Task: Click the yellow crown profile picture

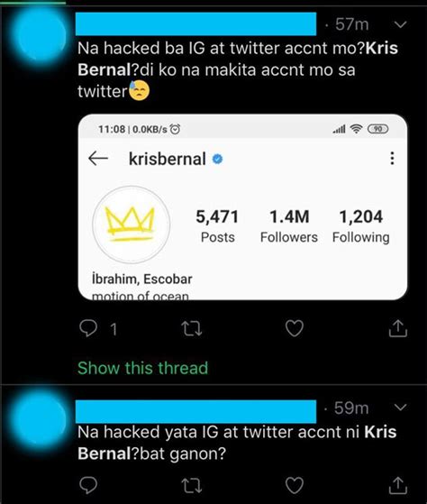Action: click(x=131, y=225)
